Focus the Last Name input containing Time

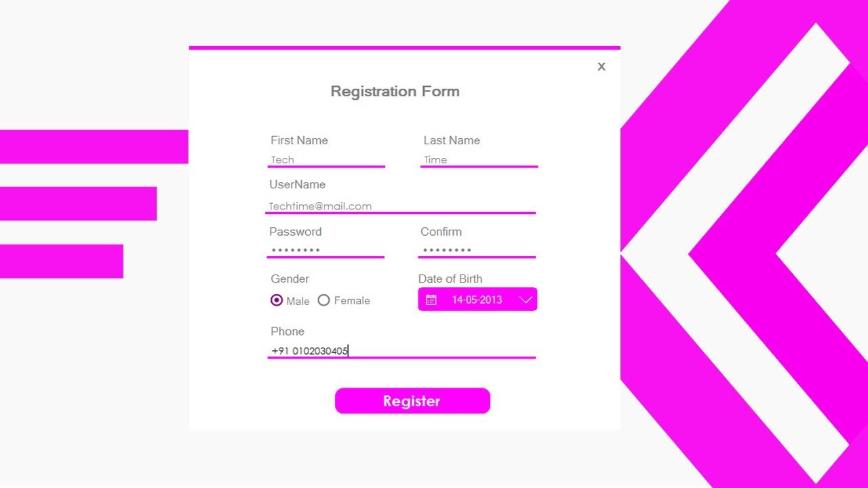pos(479,160)
